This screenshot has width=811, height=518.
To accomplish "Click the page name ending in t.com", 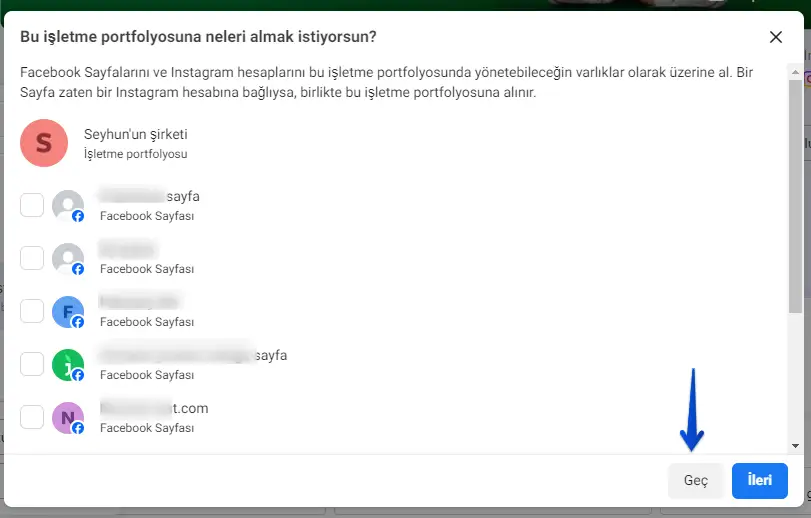I will [x=154, y=408].
